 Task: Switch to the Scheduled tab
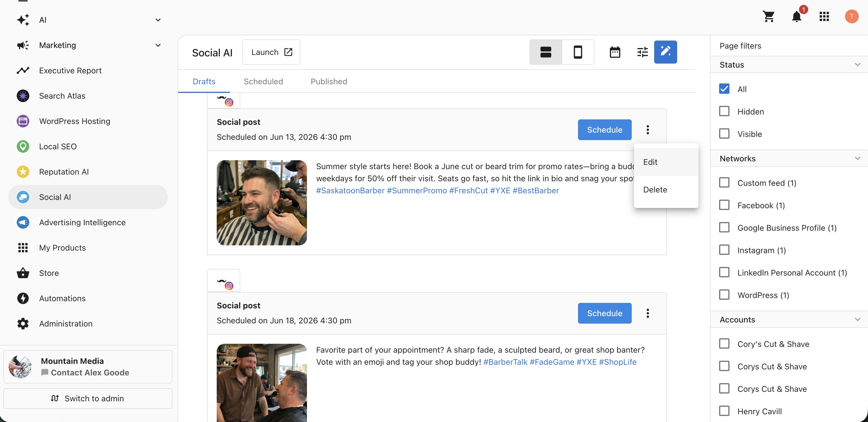pyautogui.click(x=263, y=81)
